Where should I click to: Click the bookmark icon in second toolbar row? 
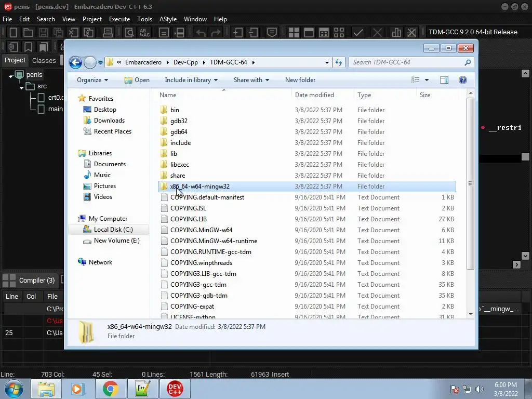coord(28,47)
